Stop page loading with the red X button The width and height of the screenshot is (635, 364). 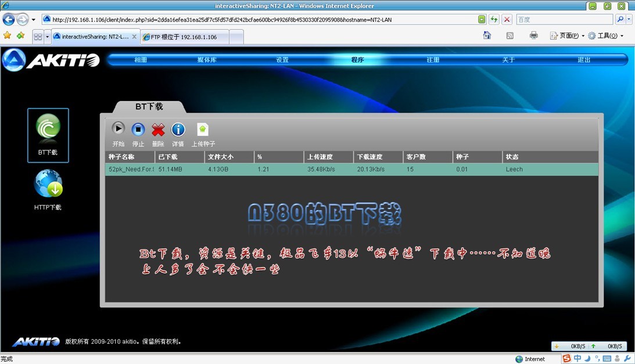[507, 19]
